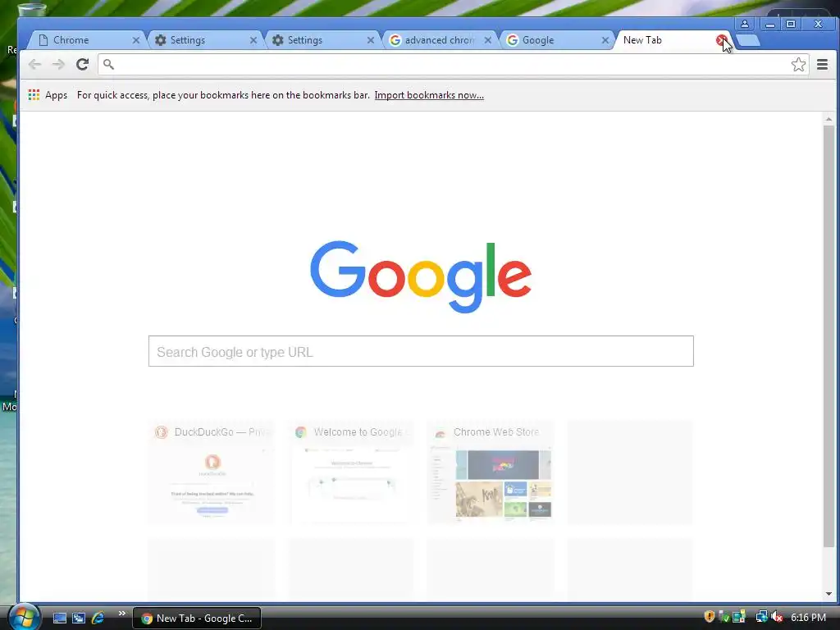The width and height of the screenshot is (840, 630).
Task: Close the Chrome tab
Action: point(135,40)
